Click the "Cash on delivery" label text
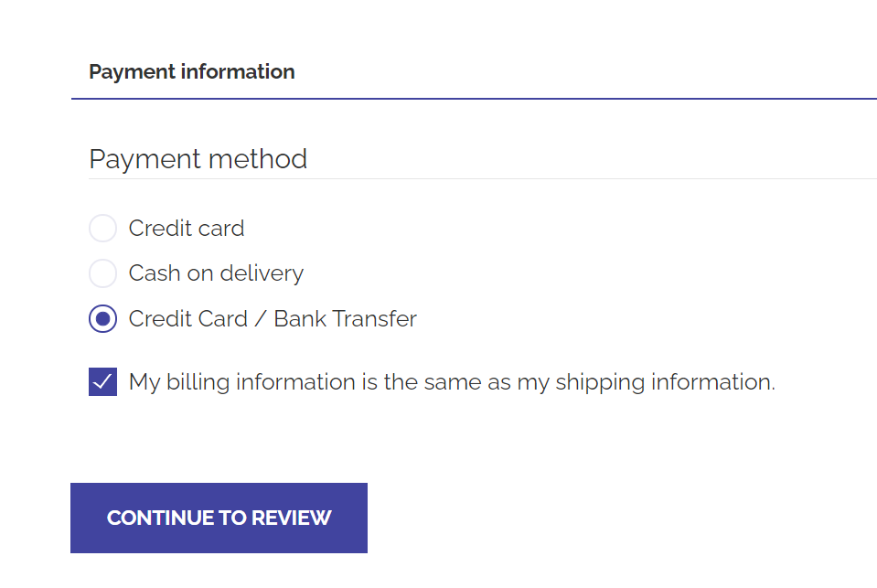877x588 pixels. (x=216, y=273)
